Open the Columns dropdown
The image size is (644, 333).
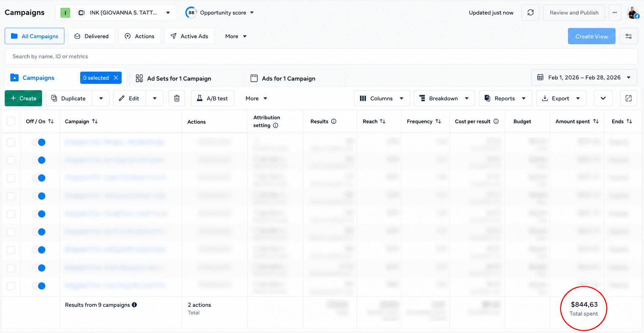coord(382,98)
